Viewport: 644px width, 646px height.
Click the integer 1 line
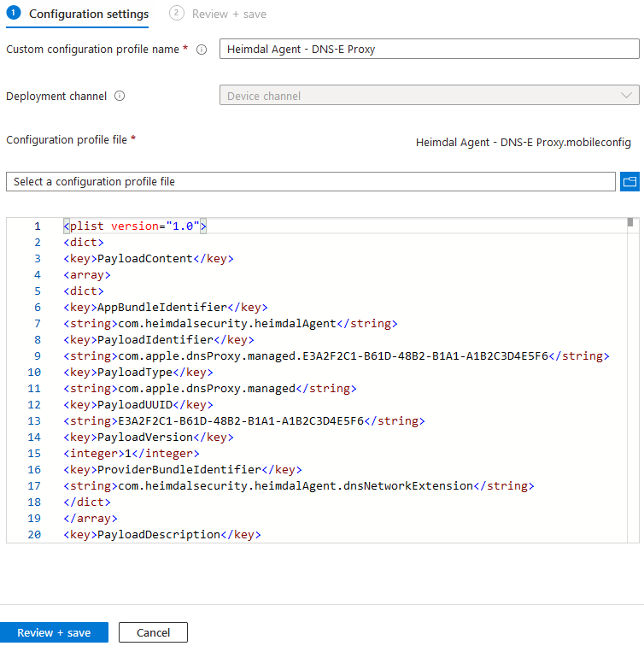[x=132, y=454]
